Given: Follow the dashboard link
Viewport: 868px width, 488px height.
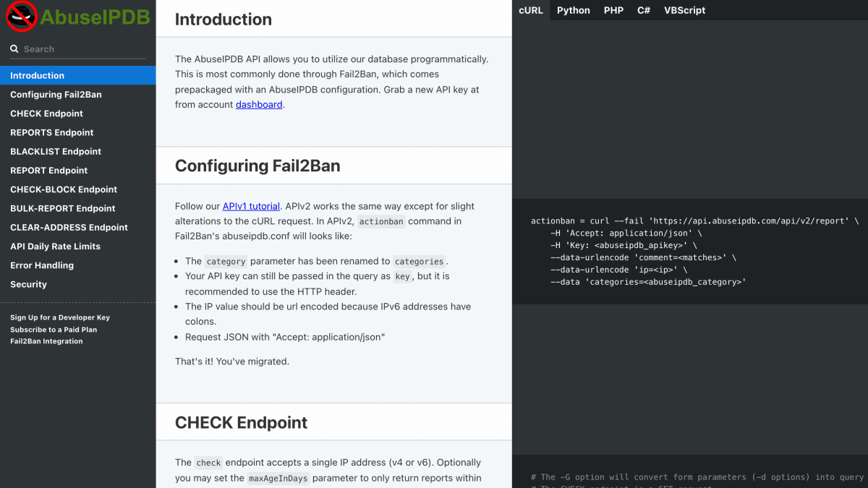Looking at the screenshot, I should coord(259,104).
